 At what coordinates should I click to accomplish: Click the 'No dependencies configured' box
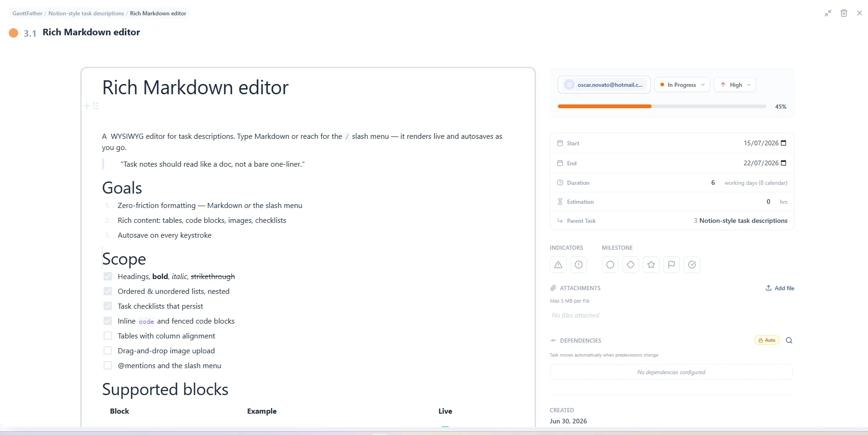coord(671,372)
